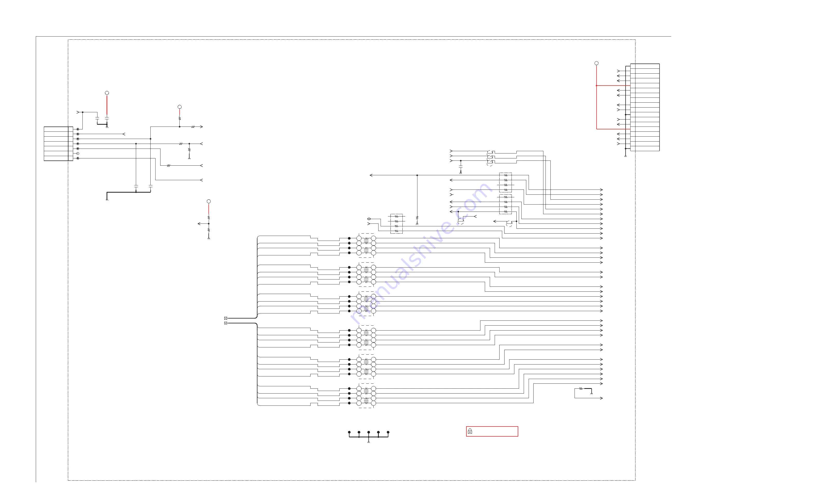Select the tall connector block at top right
Image resolution: width=840 pixels, height=504 pixels.
pyautogui.click(x=645, y=107)
